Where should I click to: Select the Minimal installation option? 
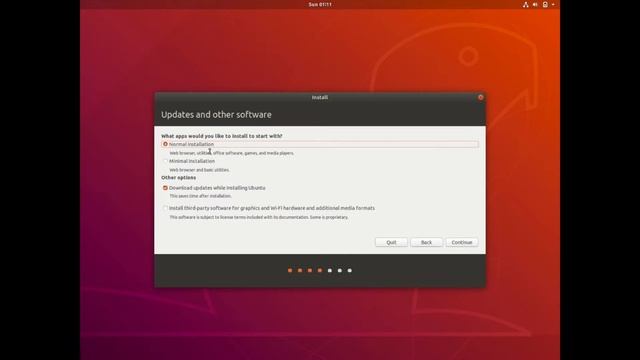(165, 161)
